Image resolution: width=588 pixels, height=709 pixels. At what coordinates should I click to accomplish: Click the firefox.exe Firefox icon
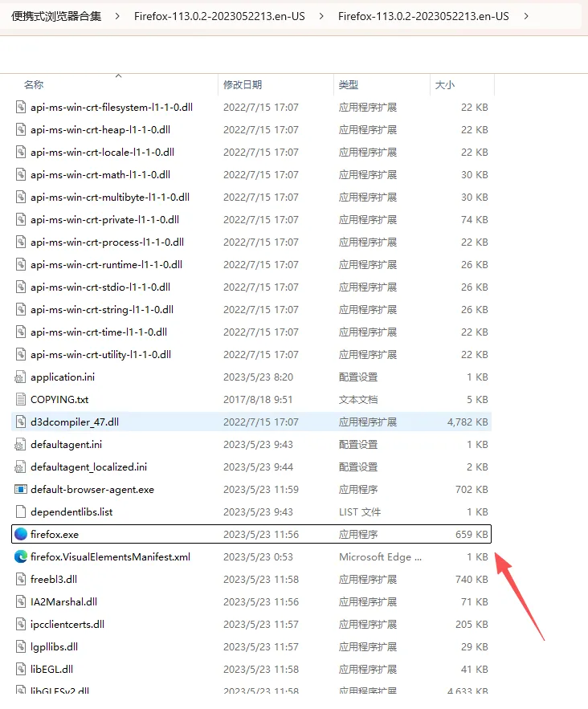coord(21,534)
